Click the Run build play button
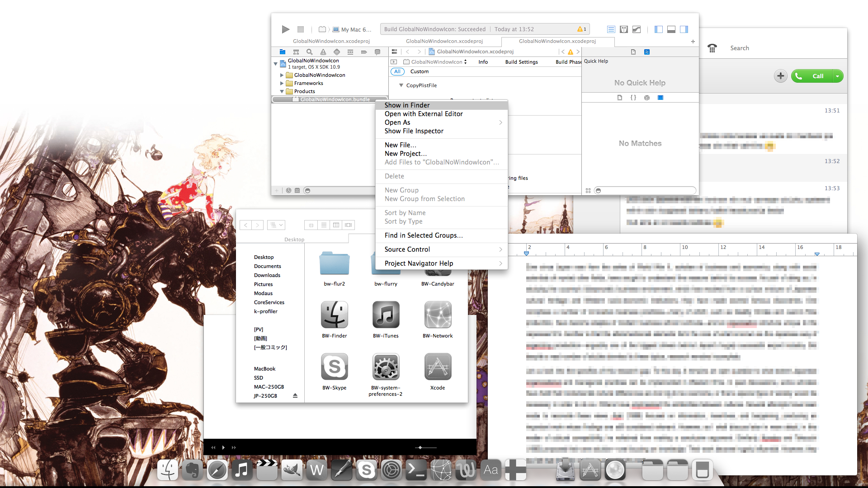Image resolution: width=868 pixels, height=488 pixels. pos(285,29)
